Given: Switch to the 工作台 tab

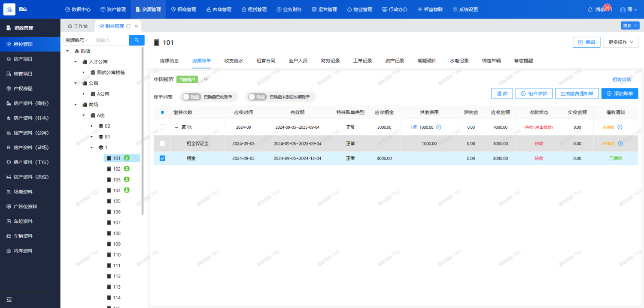Looking at the screenshot, I should click(x=78, y=26).
